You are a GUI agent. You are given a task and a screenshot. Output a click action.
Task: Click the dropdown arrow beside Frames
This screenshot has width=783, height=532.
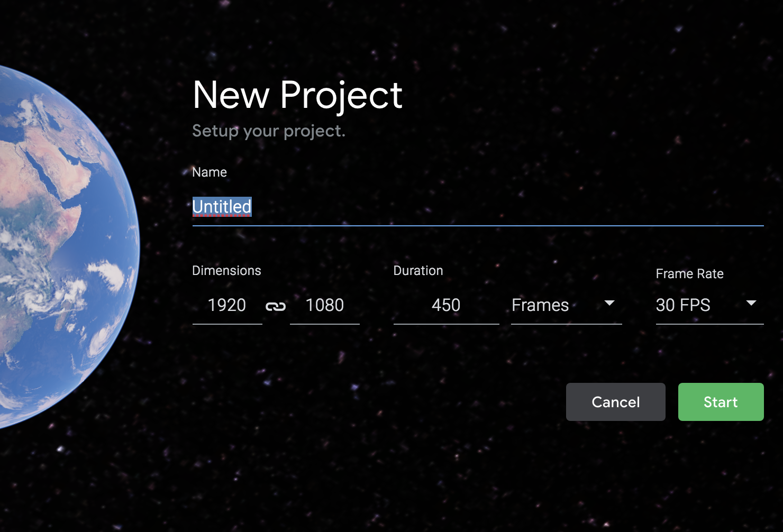pos(609,304)
